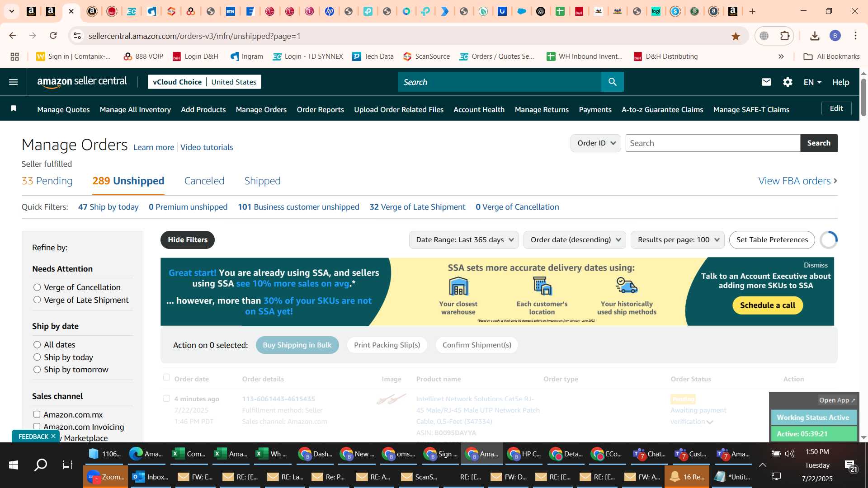This screenshot has width=868, height=488.
Task: Close the current browser tab
Action: click(71, 11)
